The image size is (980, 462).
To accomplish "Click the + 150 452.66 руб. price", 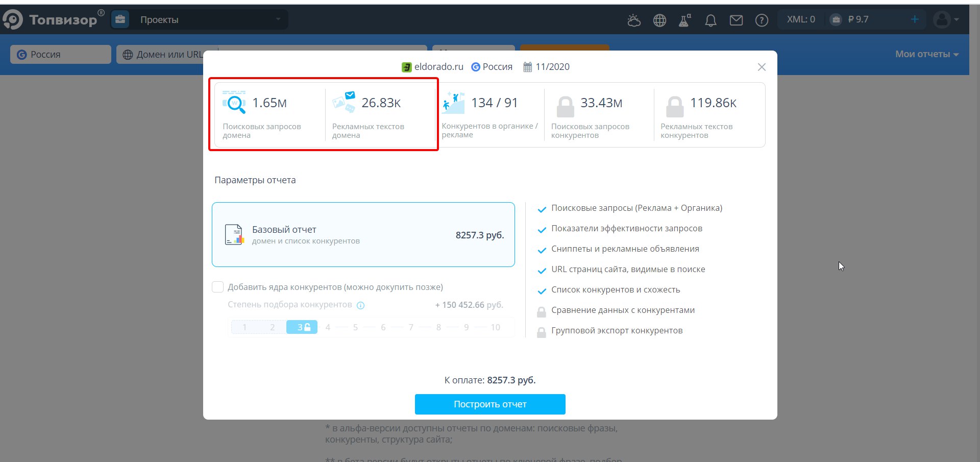I will [x=469, y=305].
